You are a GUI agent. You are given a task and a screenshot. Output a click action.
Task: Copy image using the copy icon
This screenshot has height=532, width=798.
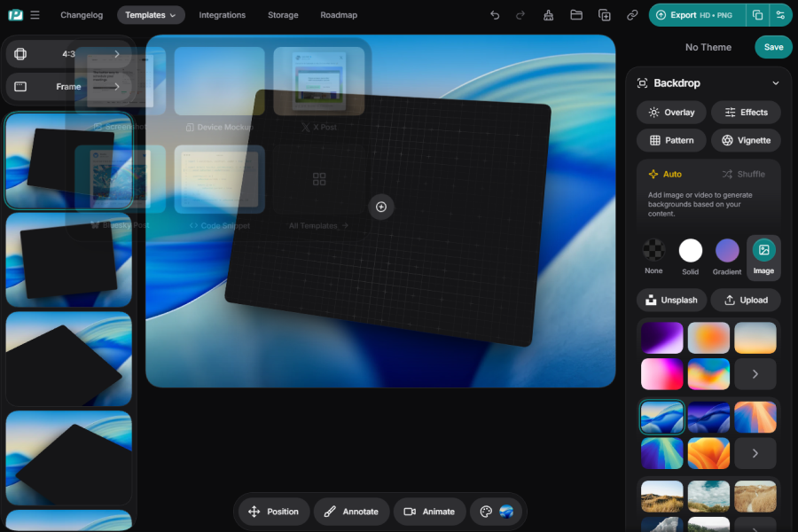[757, 15]
